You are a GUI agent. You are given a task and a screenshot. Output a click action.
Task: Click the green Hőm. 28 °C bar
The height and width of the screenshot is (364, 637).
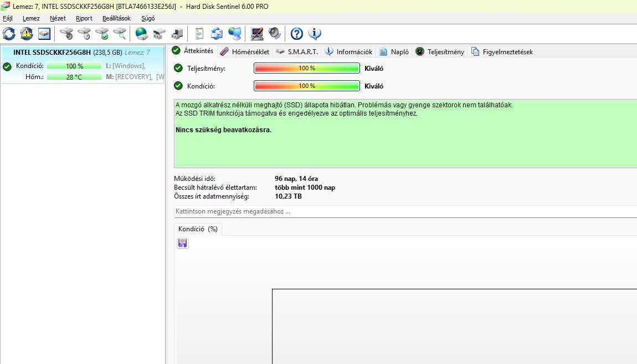tap(74, 77)
